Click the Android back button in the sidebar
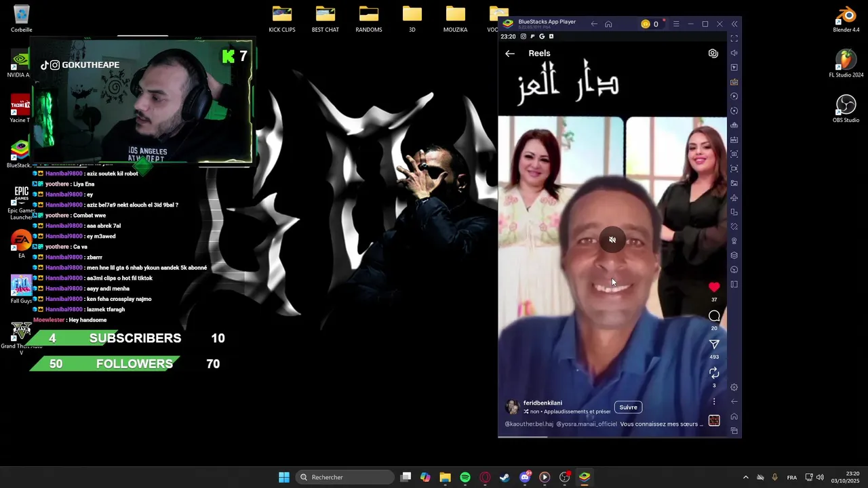 [734, 401]
